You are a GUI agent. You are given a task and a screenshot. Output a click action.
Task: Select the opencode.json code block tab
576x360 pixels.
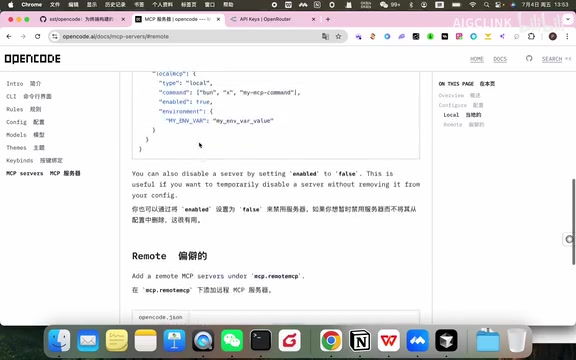(x=161, y=317)
